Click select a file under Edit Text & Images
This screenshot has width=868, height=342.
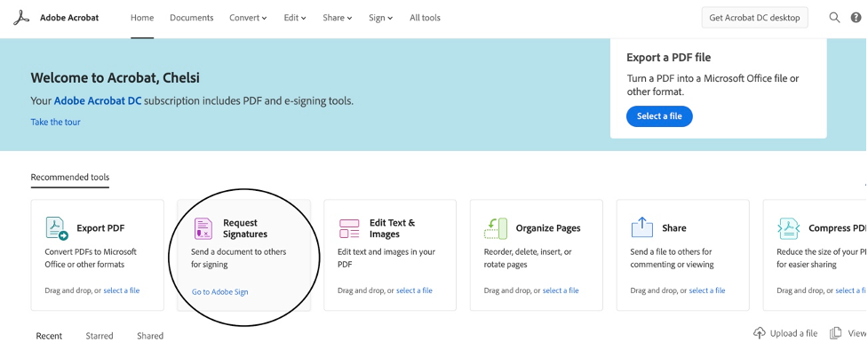click(414, 290)
